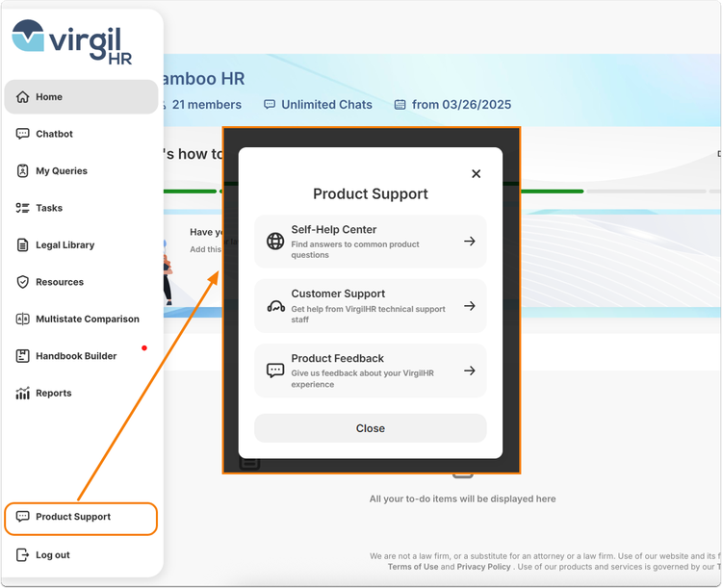Click the Reports bar chart icon
This screenshot has width=722, height=588.
22,393
